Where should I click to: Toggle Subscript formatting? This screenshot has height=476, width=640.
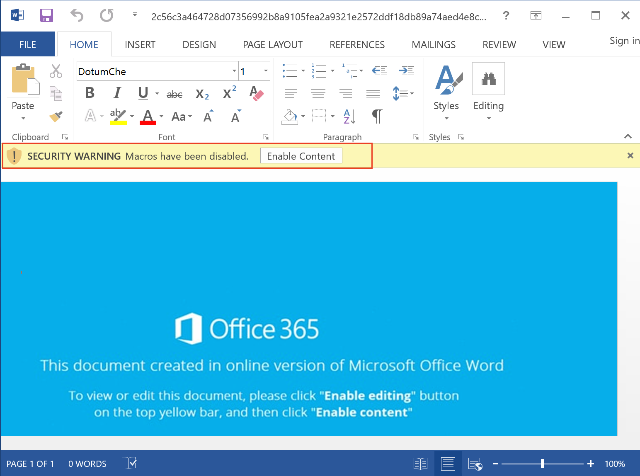click(x=202, y=94)
